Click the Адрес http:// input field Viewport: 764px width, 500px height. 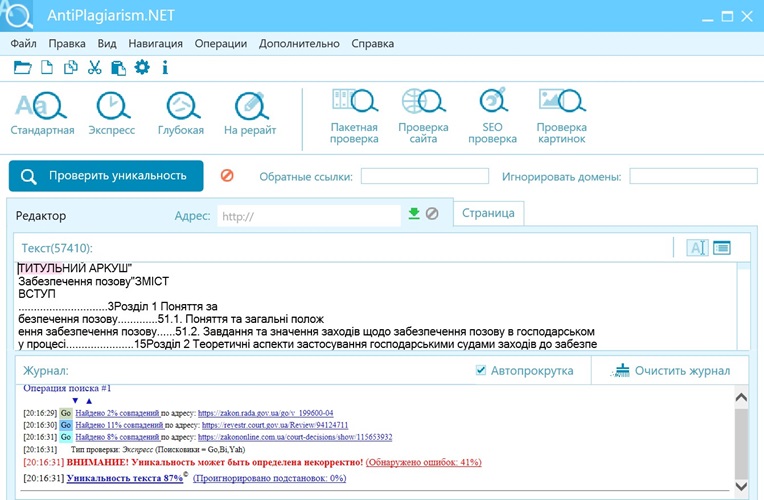pyautogui.click(x=309, y=216)
